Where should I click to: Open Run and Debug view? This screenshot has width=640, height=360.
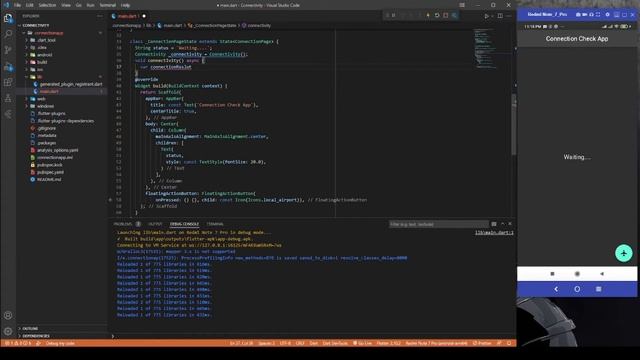click(x=8, y=66)
